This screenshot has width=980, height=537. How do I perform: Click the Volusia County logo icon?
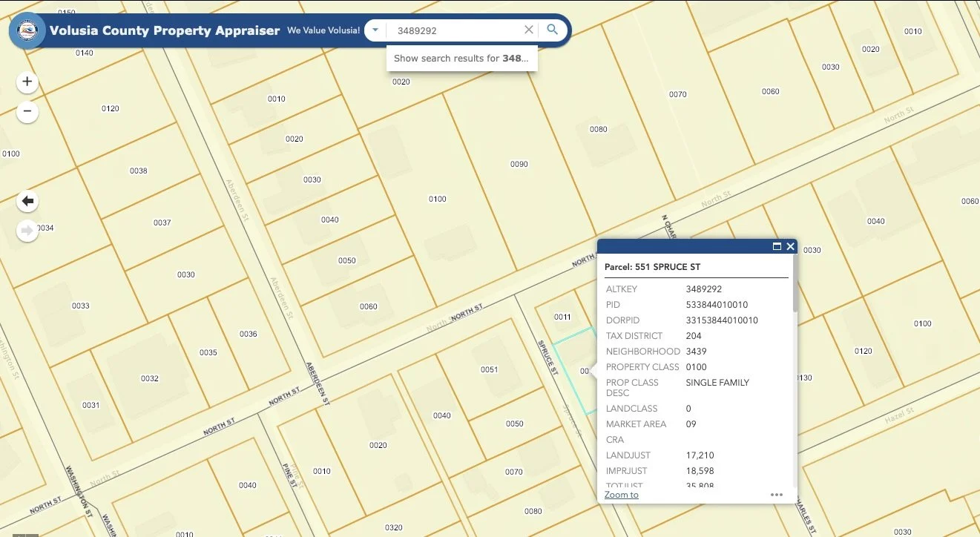[x=27, y=31]
